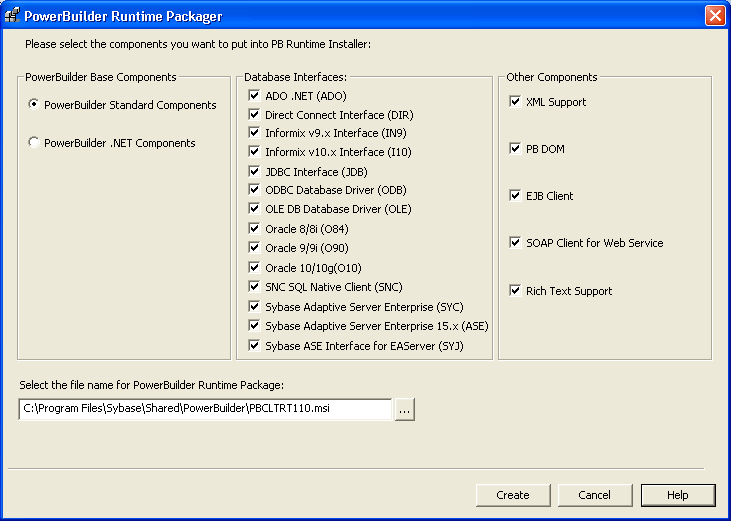Viewport: 731px width, 521px height.
Task: Disable EJB Client component
Action: click(x=515, y=195)
